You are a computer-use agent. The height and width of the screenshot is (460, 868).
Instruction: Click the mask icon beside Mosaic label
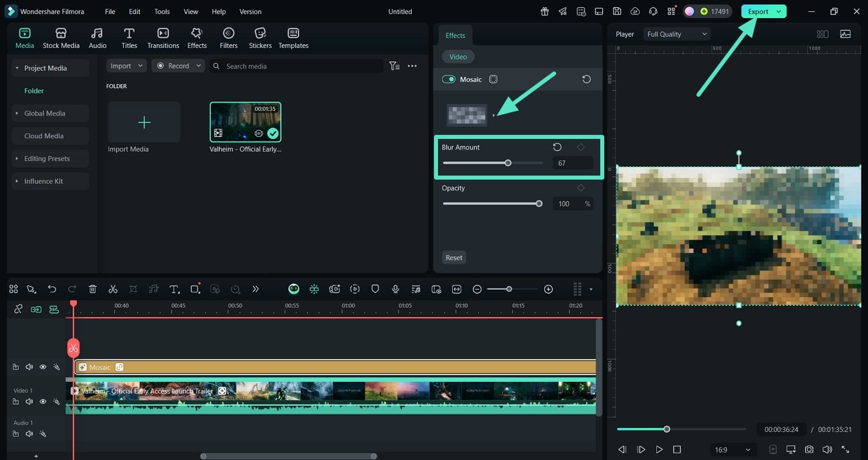point(493,79)
